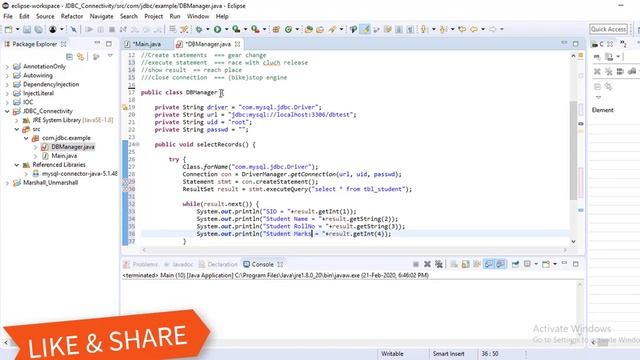Open Package Explorer View Menu triangle
640x360 pixels.
tap(110, 56)
